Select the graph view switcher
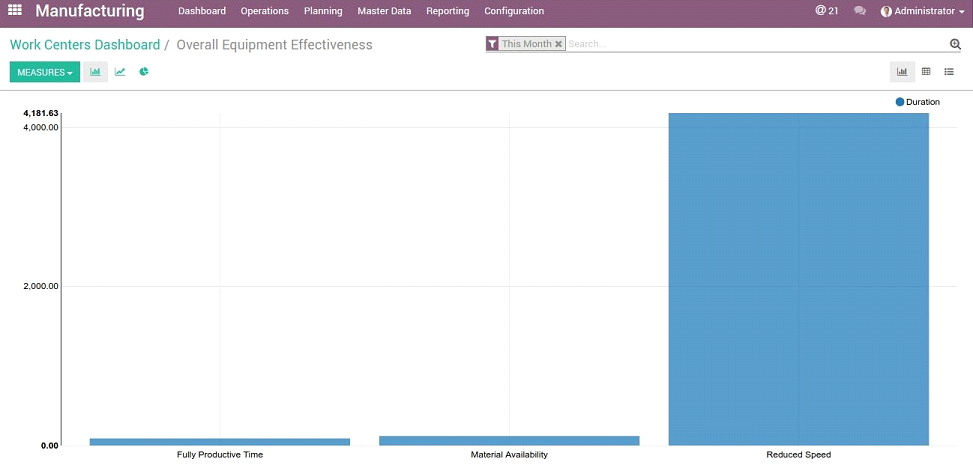The height and width of the screenshot is (465, 973). [x=902, y=72]
